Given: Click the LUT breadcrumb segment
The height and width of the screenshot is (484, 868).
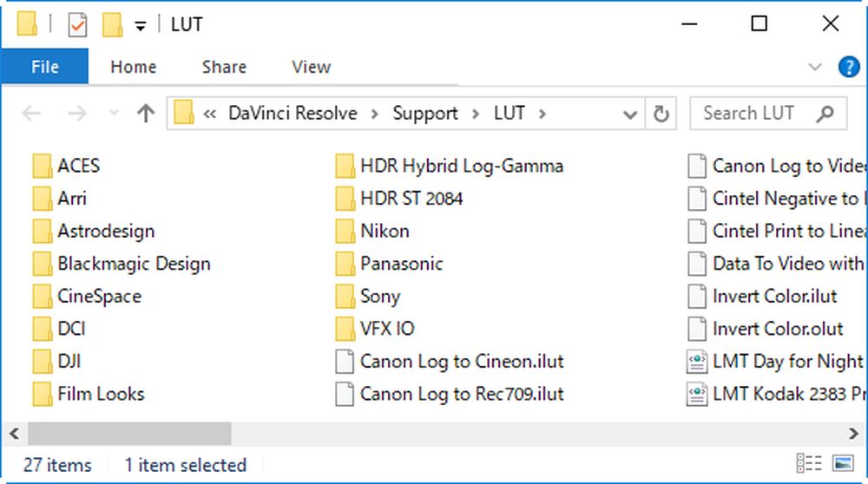Looking at the screenshot, I should (x=510, y=114).
